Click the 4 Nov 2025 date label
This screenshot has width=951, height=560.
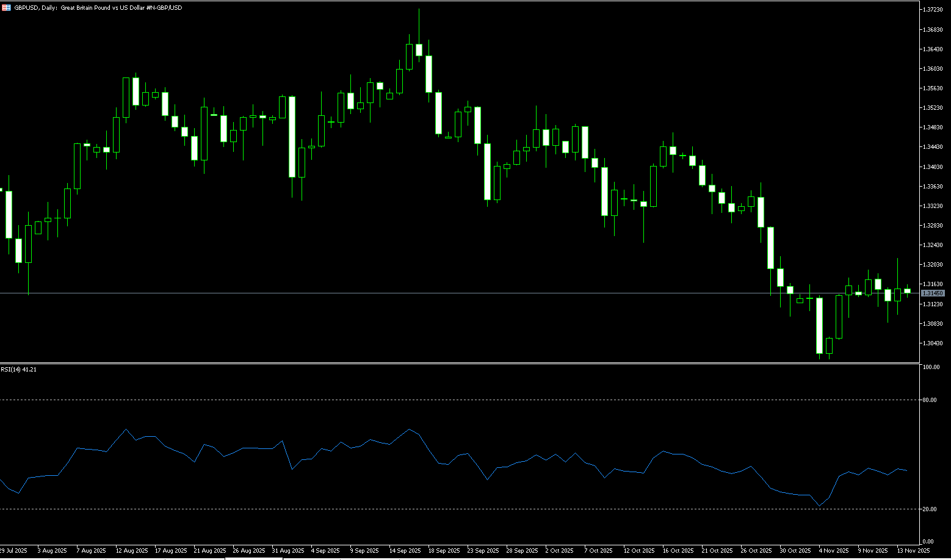tap(834, 550)
